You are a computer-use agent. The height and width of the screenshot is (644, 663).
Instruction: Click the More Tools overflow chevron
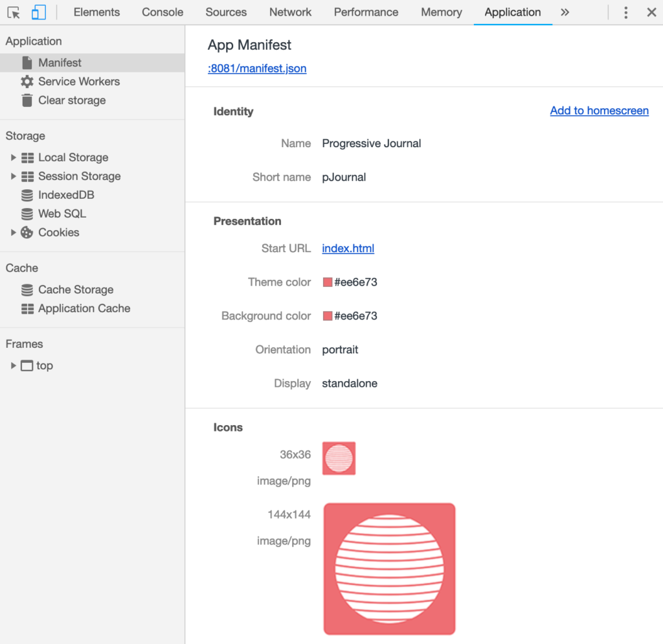564,12
